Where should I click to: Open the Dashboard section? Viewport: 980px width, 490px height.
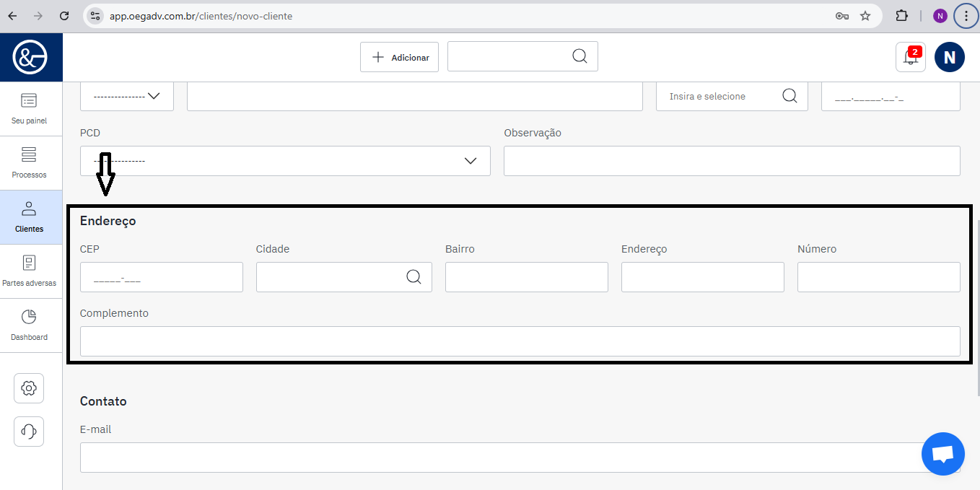[29, 325]
